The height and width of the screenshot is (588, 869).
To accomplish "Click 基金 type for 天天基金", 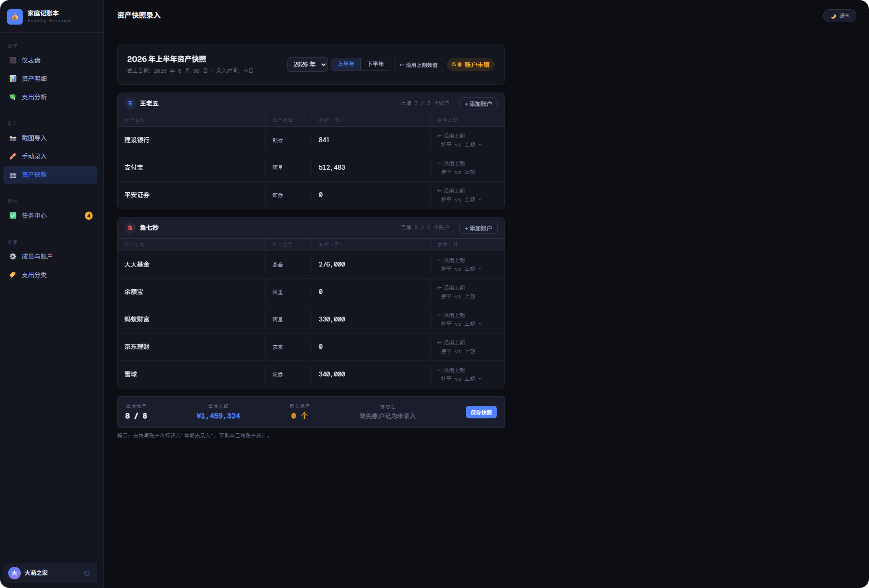I will [x=278, y=265].
